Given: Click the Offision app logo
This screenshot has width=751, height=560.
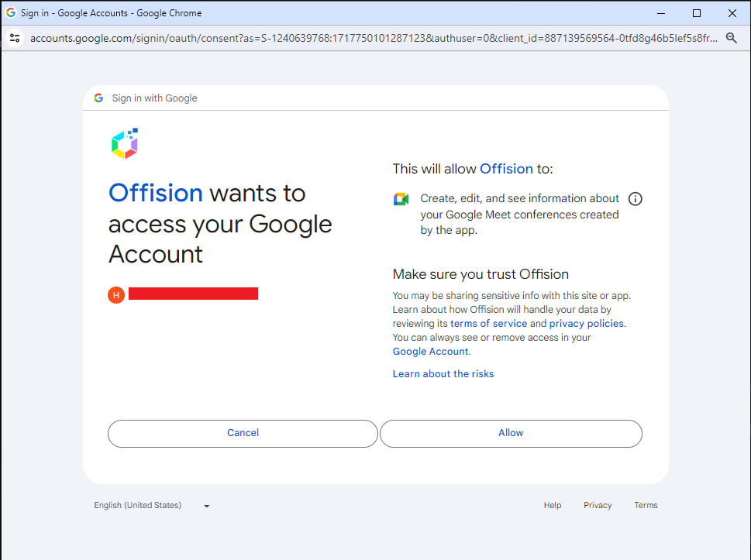Looking at the screenshot, I should pos(125,143).
